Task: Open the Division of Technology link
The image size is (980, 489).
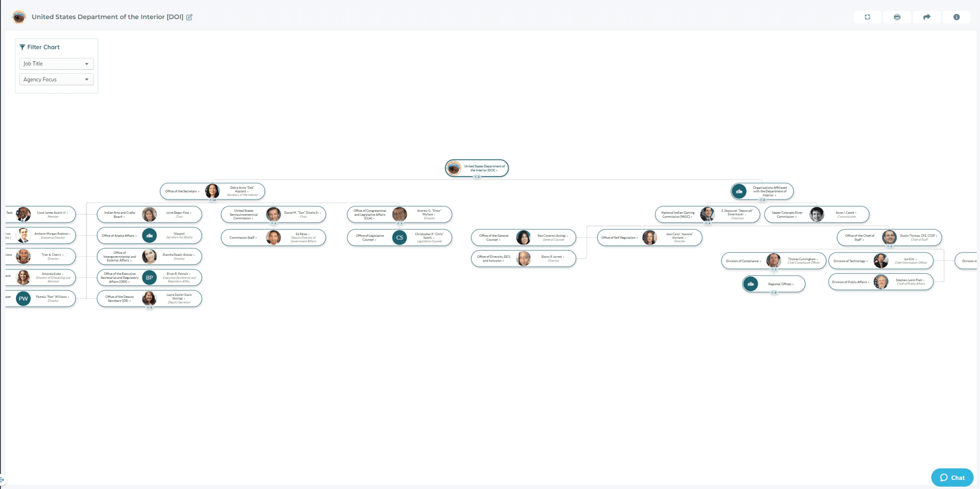Action: pyautogui.click(x=851, y=261)
